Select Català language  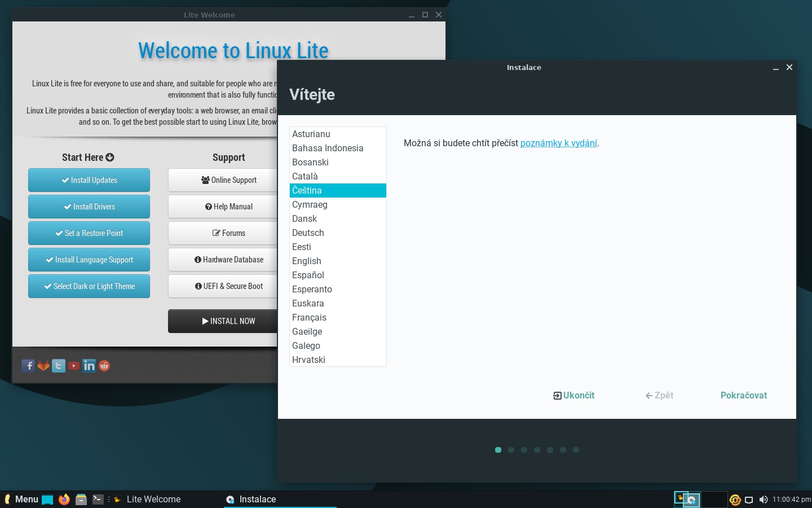pyautogui.click(x=338, y=176)
